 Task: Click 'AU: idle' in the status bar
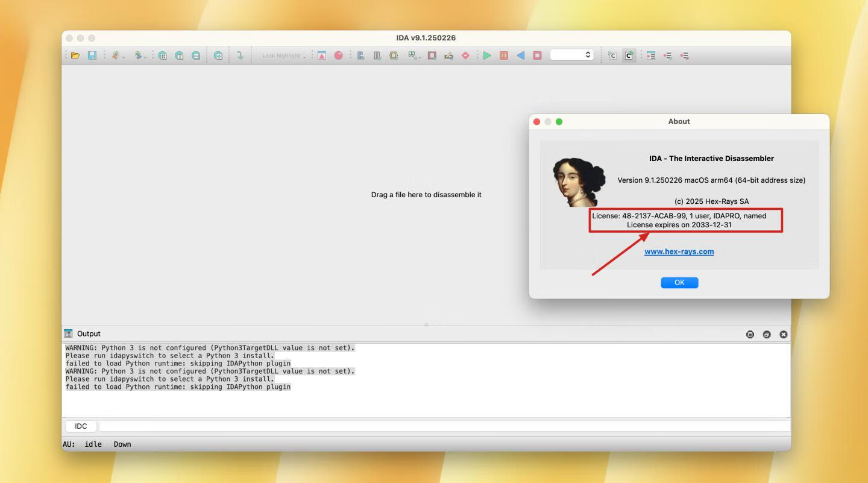pyautogui.click(x=82, y=444)
